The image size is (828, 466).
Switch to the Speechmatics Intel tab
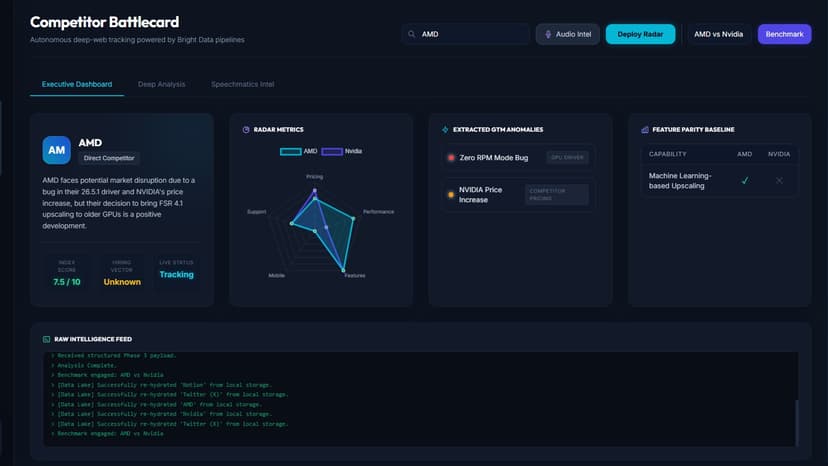tap(242, 85)
